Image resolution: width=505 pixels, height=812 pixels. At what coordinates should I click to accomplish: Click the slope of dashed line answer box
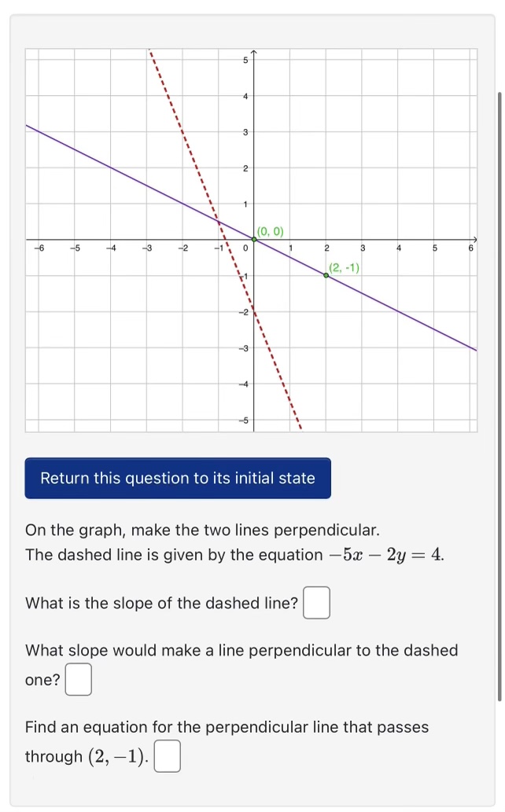(316, 602)
